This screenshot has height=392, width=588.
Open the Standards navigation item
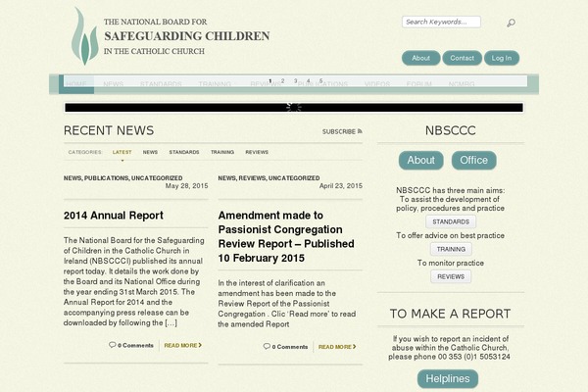pyautogui.click(x=161, y=83)
